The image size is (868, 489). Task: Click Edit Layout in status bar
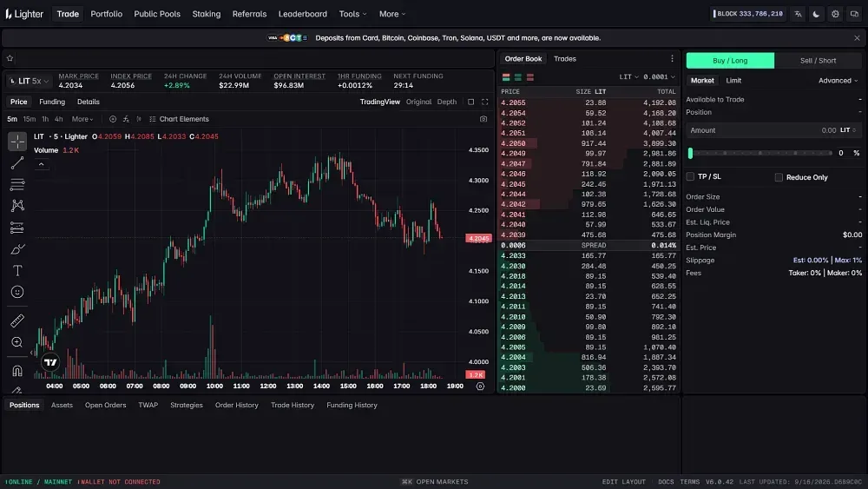click(x=624, y=482)
